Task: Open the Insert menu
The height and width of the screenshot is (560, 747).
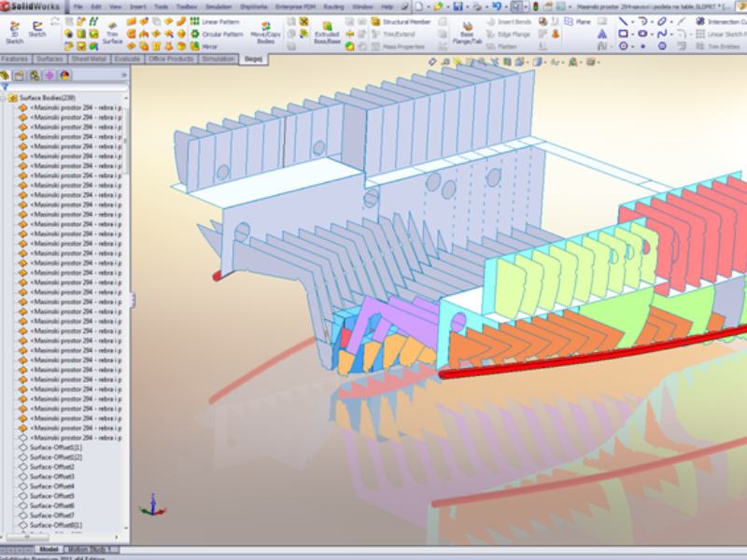Action: (137, 7)
